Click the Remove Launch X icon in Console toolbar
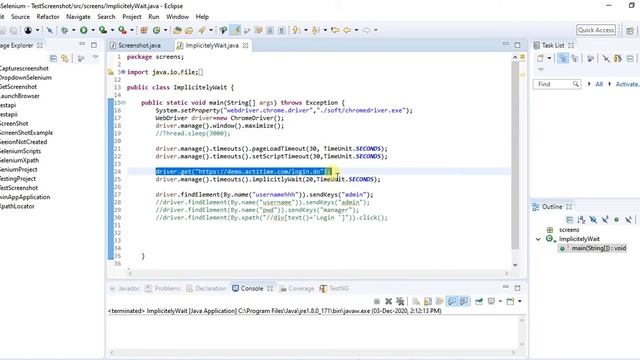 tap(389, 301)
